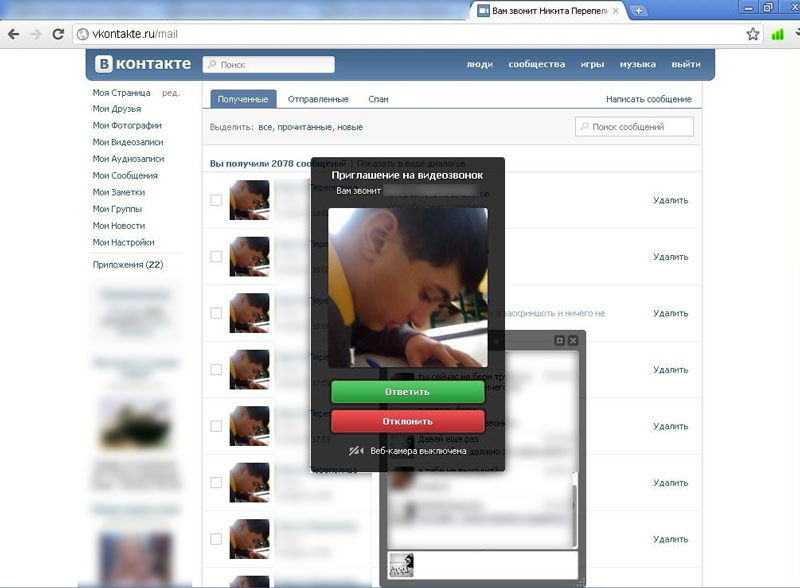Tick checkbox of first message
The image size is (800, 588).
tap(216, 200)
